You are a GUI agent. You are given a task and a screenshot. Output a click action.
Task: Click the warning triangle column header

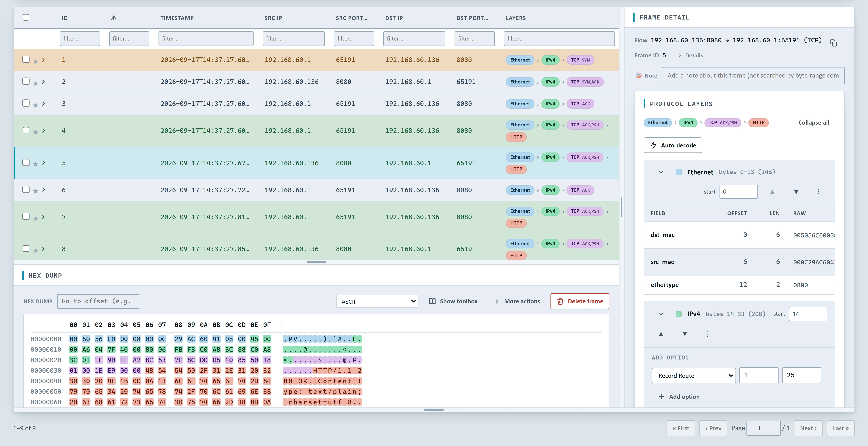click(x=114, y=18)
